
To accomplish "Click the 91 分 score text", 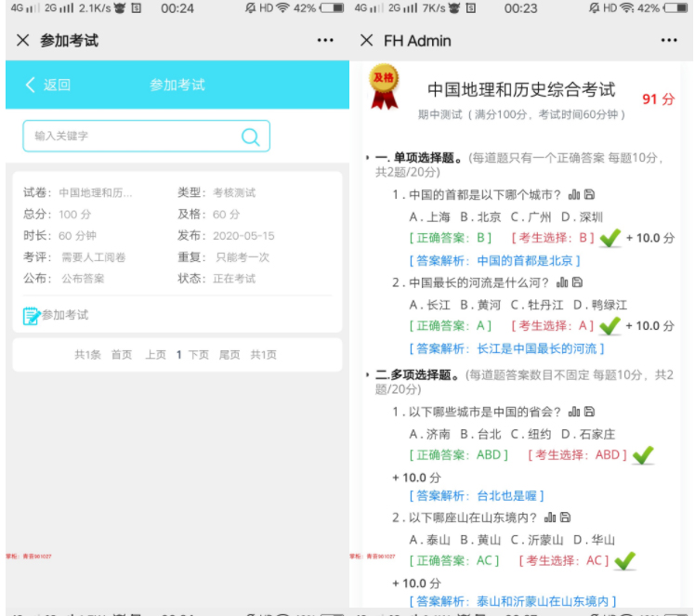I will [659, 98].
